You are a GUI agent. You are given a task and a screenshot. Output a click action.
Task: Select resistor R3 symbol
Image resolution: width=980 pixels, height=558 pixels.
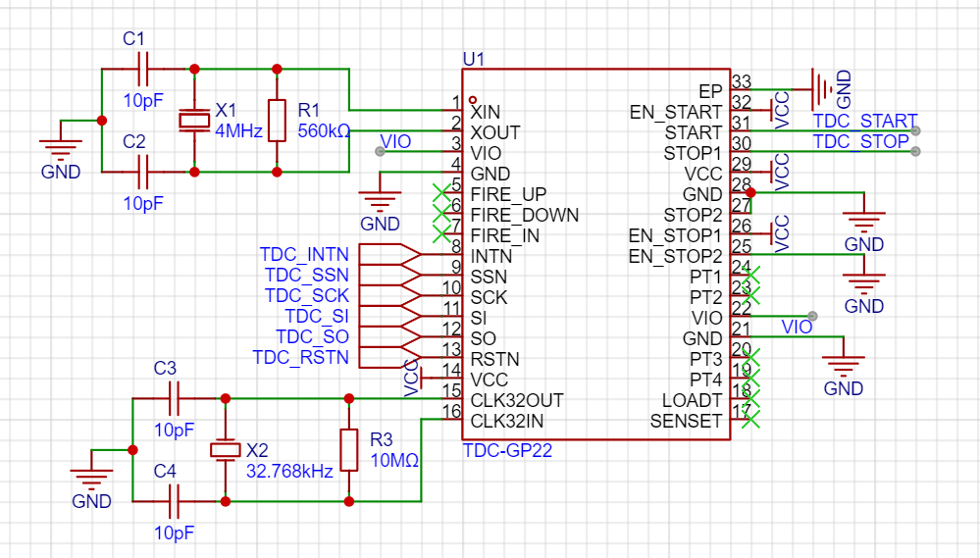[349, 450]
